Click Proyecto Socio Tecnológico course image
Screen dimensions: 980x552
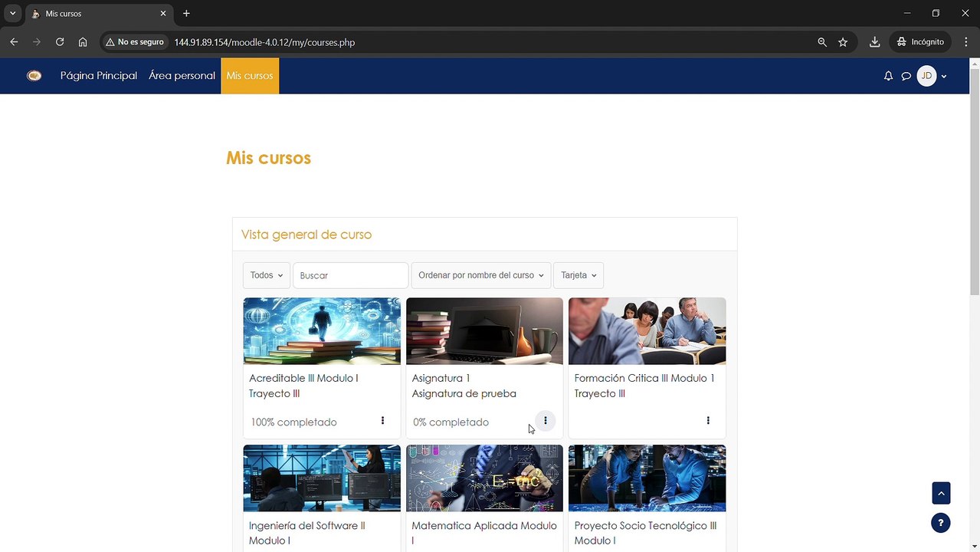coord(647,478)
